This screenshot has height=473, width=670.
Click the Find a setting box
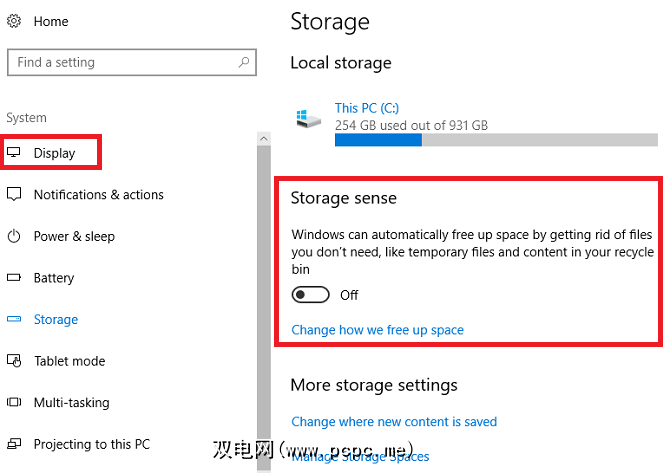click(120, 62)
